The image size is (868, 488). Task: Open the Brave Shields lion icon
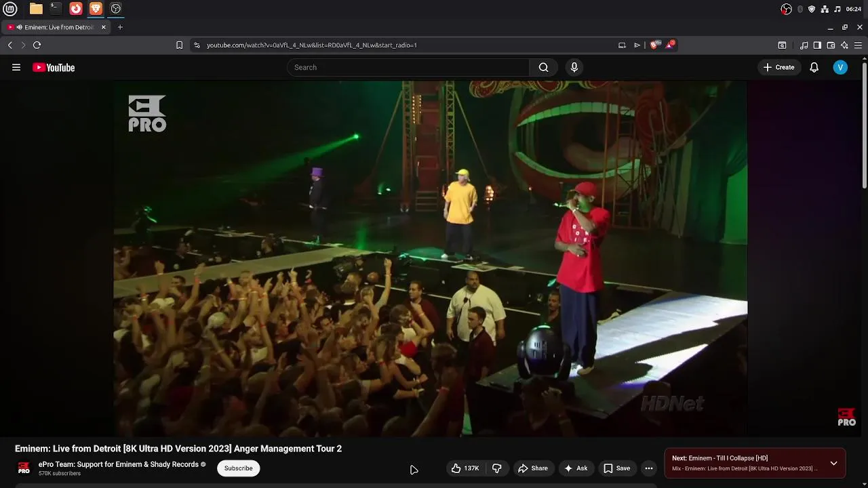tap(654, 45)
